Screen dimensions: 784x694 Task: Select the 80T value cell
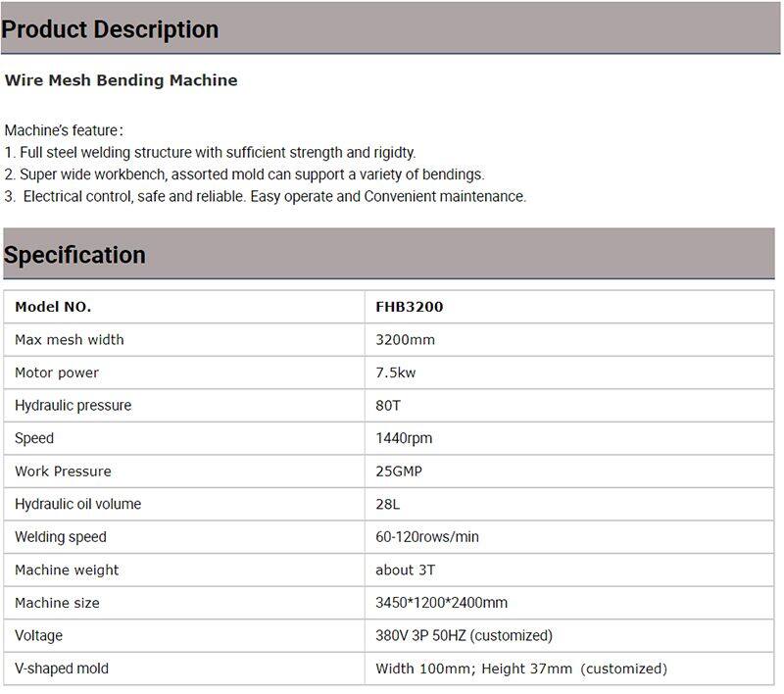(388, 406)
